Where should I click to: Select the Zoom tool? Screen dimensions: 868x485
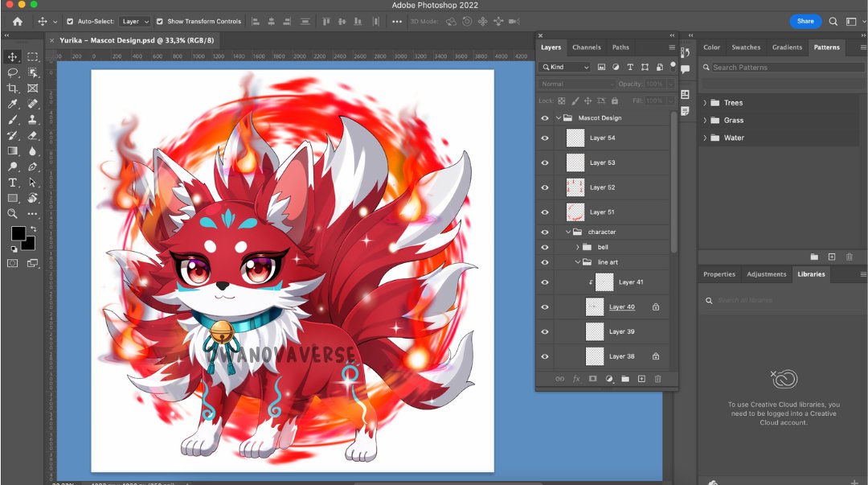tap(12, 213)
